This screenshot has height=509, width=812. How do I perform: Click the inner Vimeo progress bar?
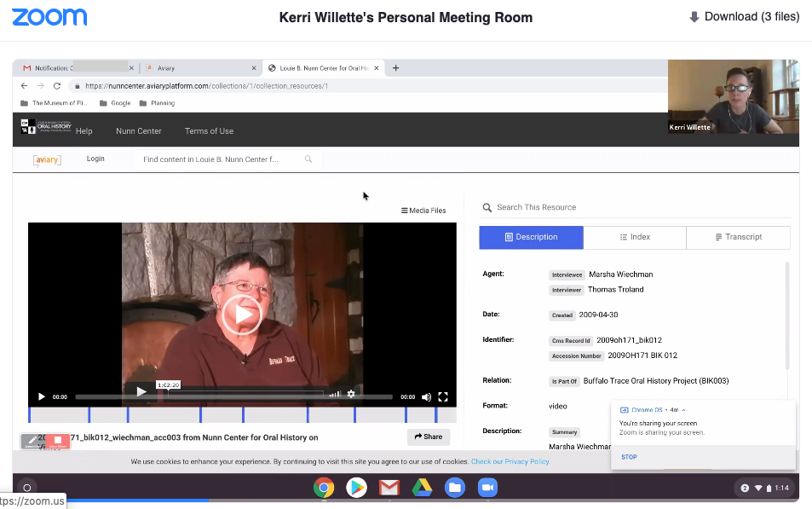[x=246, y=393]
